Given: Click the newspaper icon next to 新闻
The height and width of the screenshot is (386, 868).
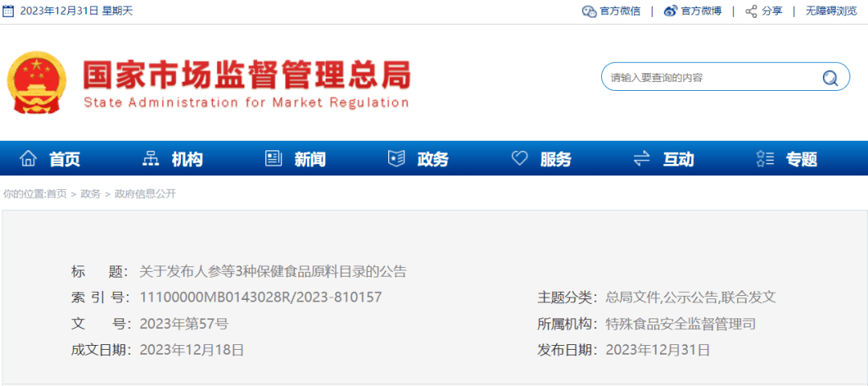Looking at the screenshot, I should click(x=273, y=159).
